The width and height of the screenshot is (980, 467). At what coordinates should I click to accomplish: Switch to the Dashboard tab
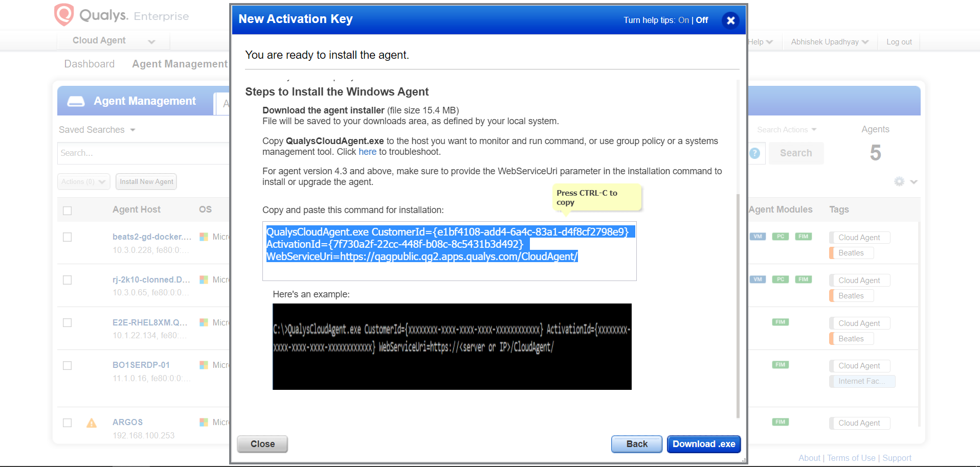pos(89,64)
